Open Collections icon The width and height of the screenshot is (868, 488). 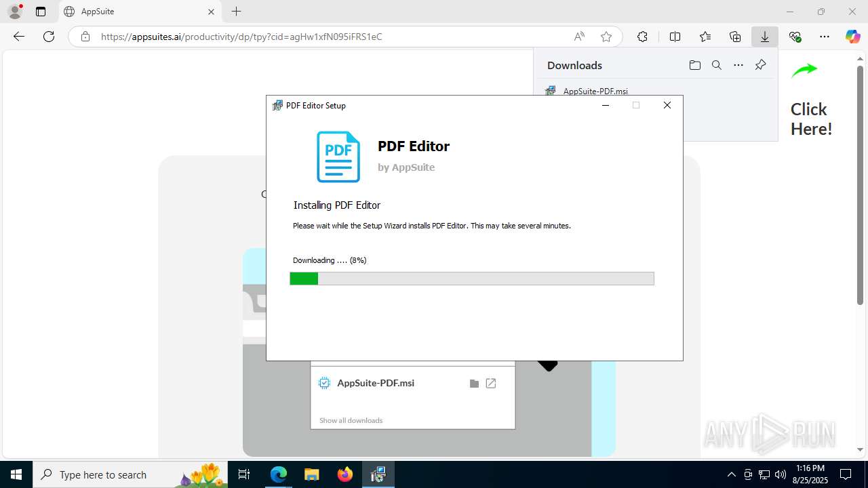tap(735, 37)
